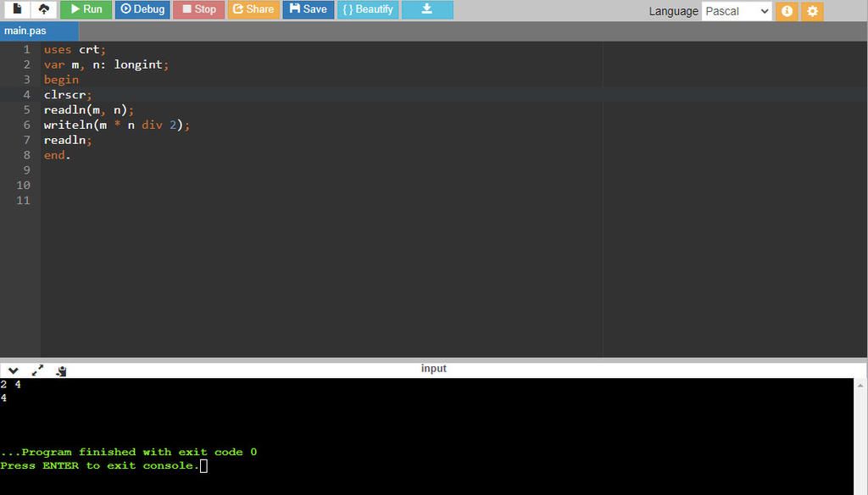The image size is (868, 495).
Task: Click the 'Program finished with exit code 0' text
Action: pos(129,452)
